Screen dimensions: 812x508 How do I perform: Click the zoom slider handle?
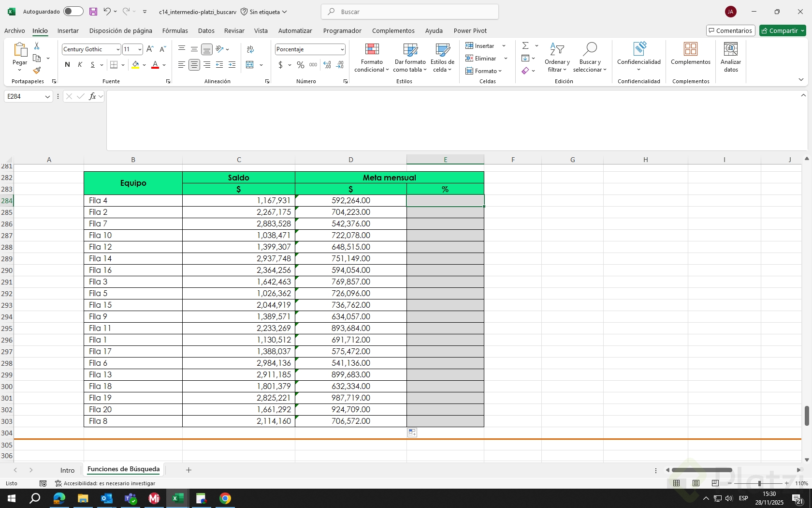(x=759, y=483)
